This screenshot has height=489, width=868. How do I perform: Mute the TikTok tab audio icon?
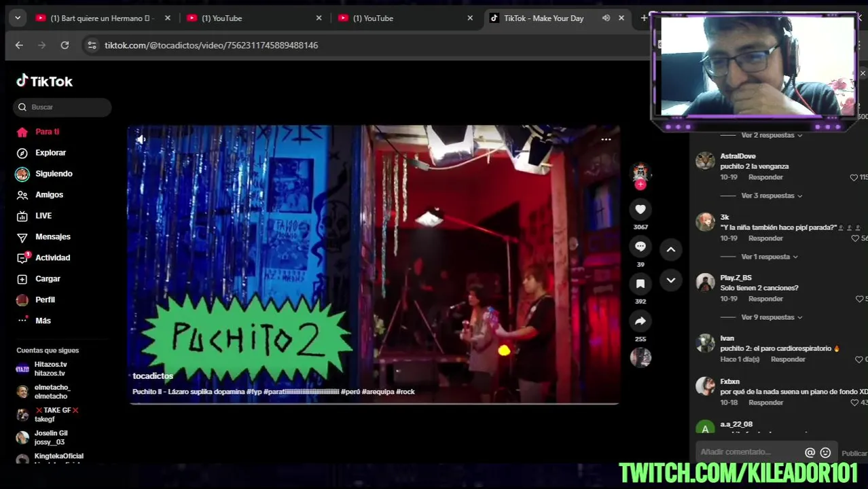[606, 18]
